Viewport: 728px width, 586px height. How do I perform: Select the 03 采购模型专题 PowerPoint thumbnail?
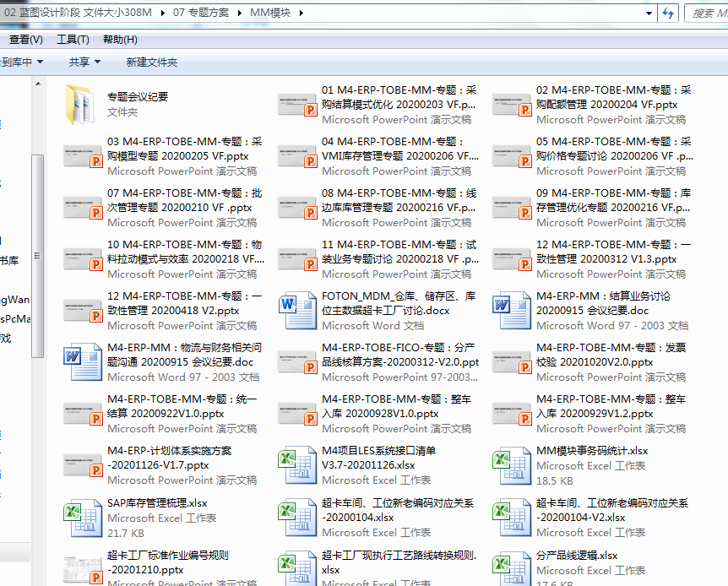click(82, 156)
